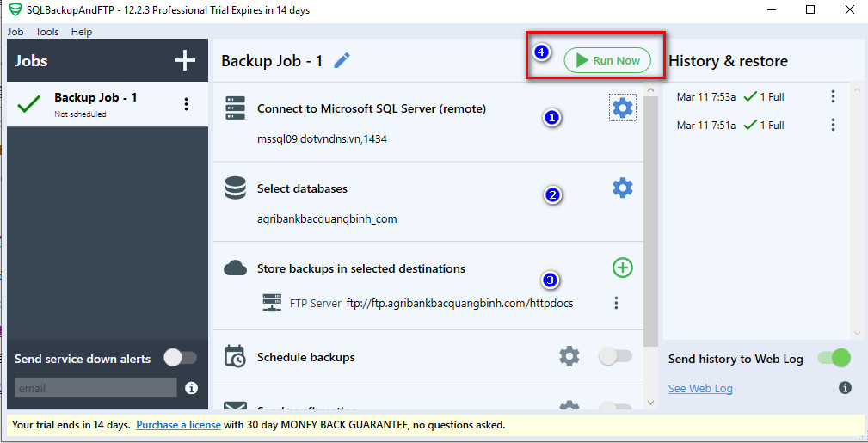This screenshot has width=868, height=443.
Task: Click database name agribankbacquangbinh_com
Action: click(327, 219)
